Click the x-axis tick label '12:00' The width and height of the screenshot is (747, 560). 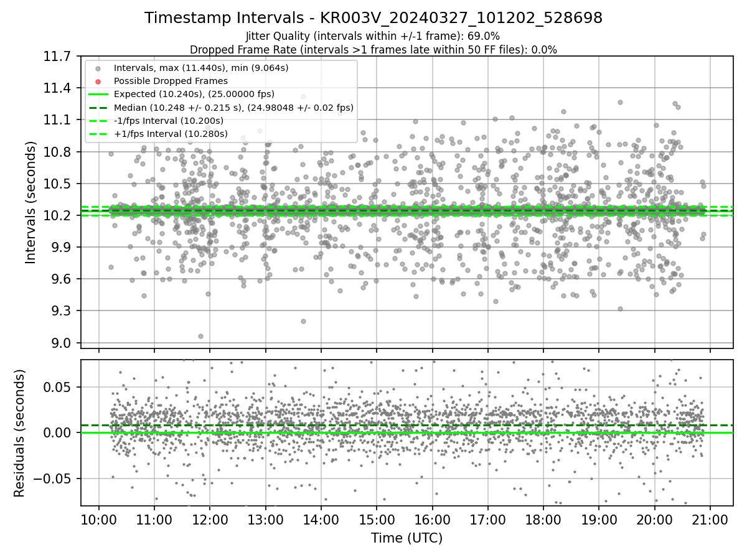(210, 519)
